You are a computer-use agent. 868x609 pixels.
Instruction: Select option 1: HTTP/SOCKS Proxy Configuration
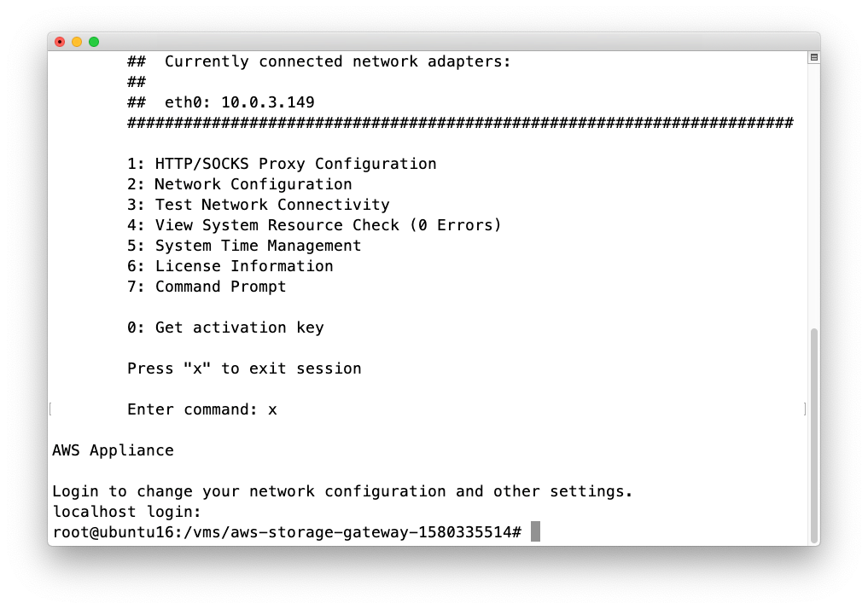pyautogui.click(x=282, y=164)
